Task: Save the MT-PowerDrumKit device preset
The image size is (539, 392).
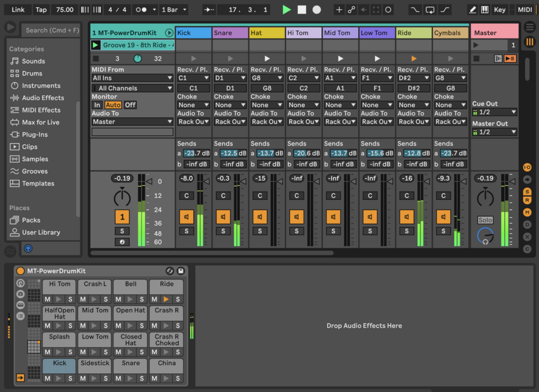Action: pos(181,271)
